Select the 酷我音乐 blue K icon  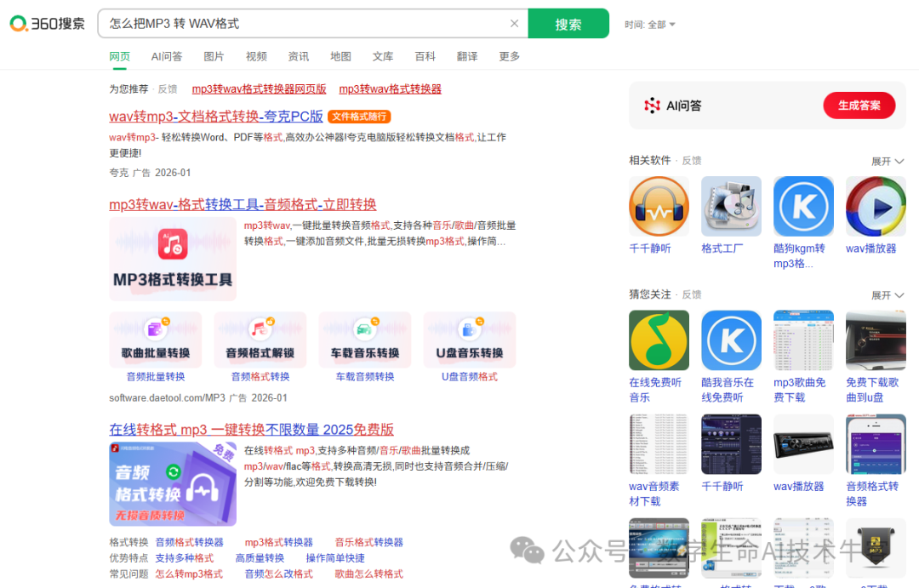coord(731,340)
